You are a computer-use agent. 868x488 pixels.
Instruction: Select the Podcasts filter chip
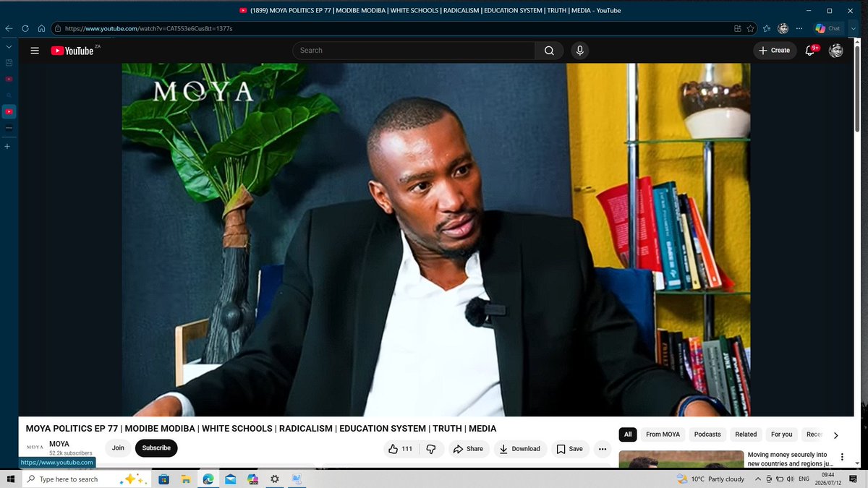coord(707,435)
